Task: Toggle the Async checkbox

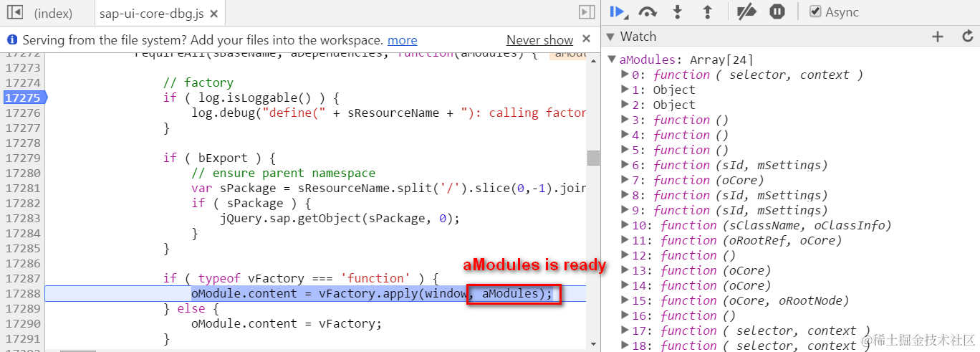Action: point(815,11)
